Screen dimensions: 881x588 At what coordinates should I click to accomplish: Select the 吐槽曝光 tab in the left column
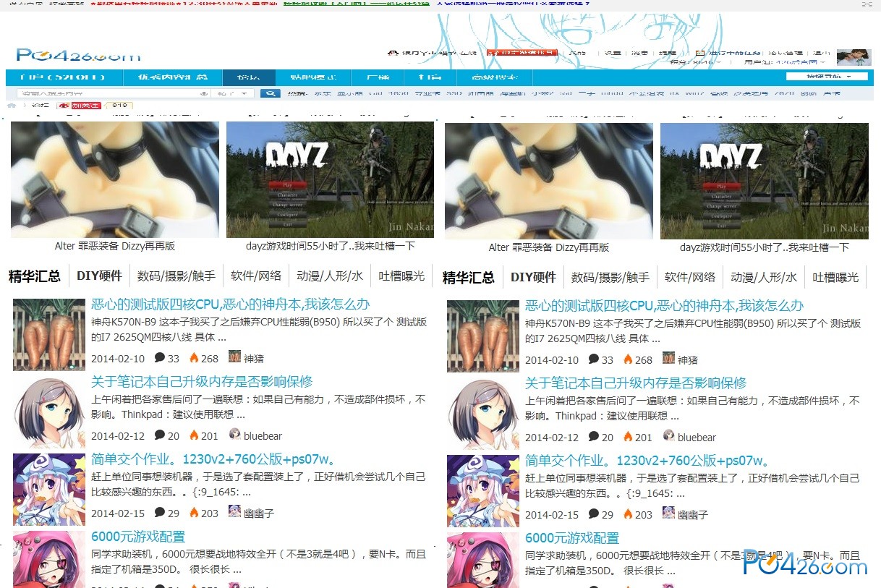coord(401,276)
